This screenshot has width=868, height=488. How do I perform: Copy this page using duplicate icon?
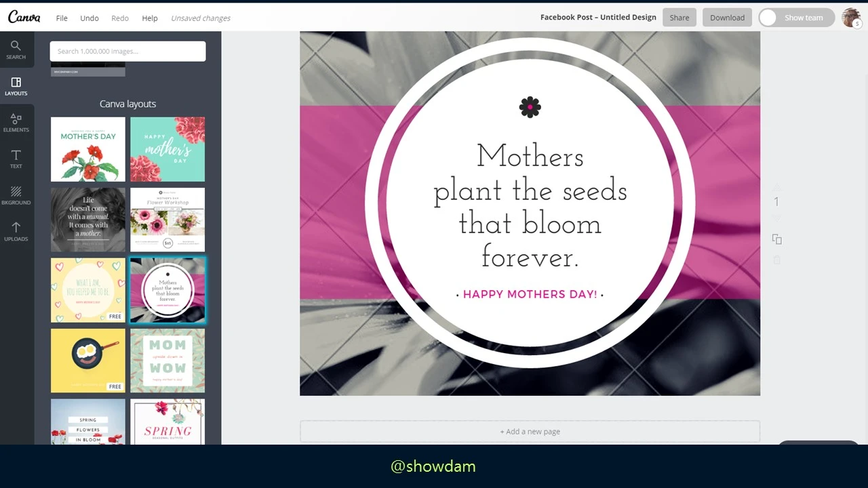[x=777, y=239]
